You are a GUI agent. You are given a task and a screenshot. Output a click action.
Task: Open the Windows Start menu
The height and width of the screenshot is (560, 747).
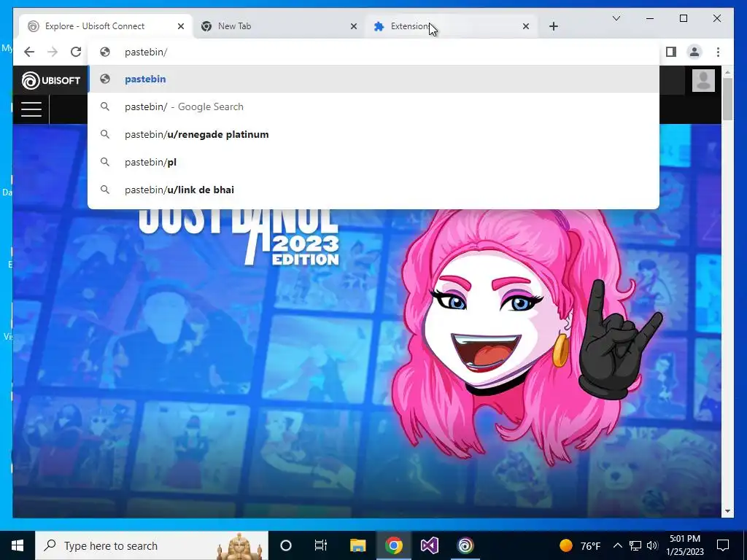pos(18,545)
